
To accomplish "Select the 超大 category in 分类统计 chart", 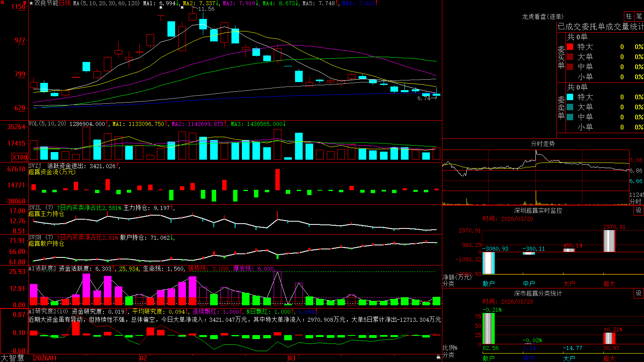I will click(x=609, y=358).
